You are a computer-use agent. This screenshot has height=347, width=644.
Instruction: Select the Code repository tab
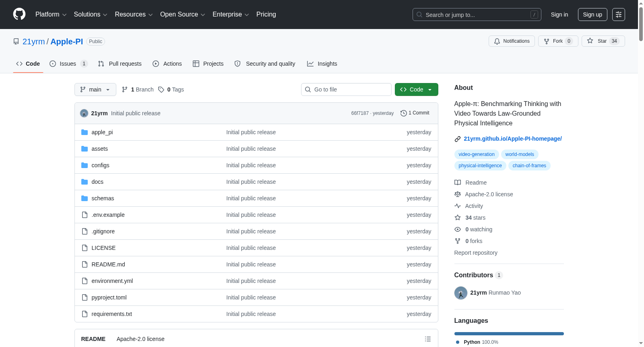(28, 64)
